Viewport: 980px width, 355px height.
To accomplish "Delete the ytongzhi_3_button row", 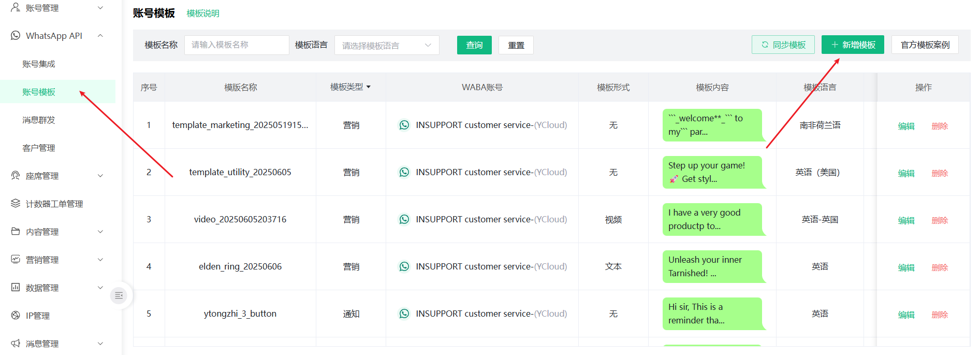I will [940, 315].
